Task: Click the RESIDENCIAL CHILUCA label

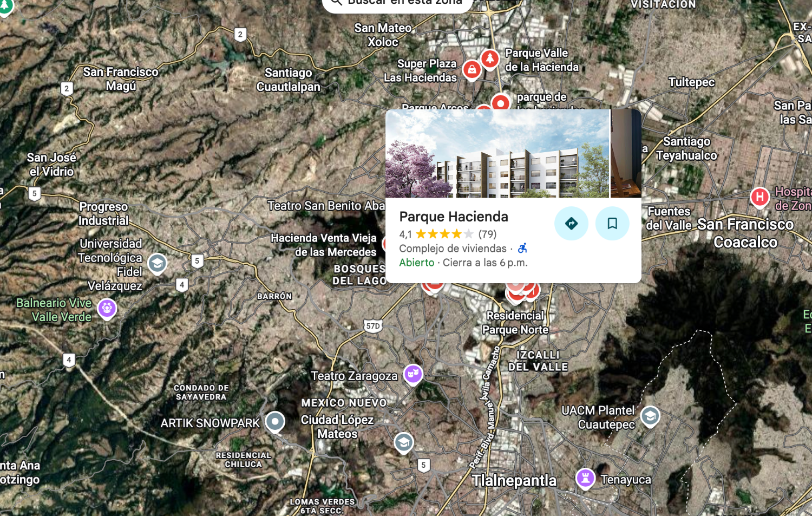Action: (244, 460)
